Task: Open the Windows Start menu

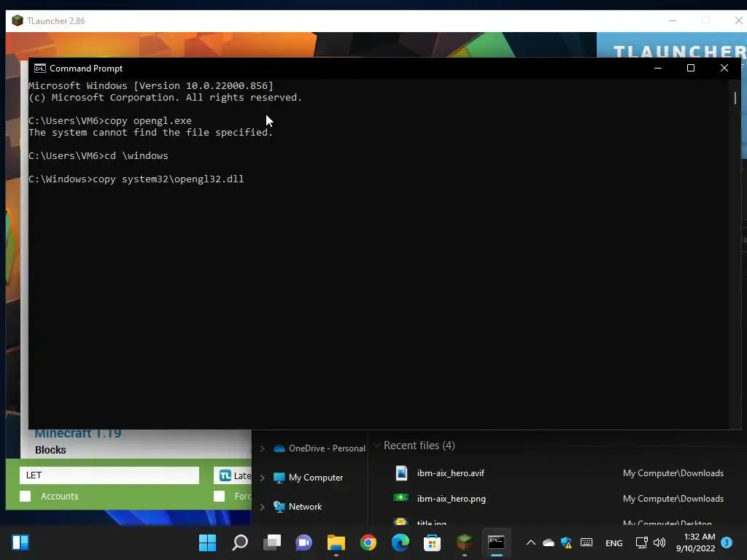Action: click(207, 542)
